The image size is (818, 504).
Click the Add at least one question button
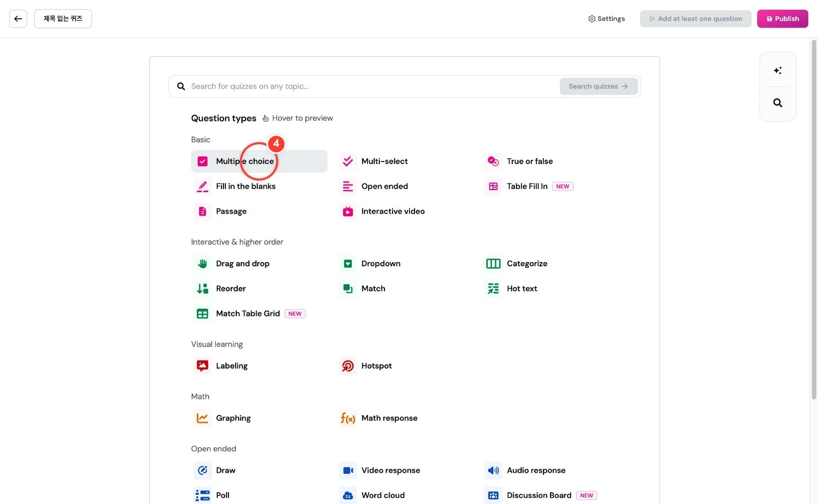coord(695,19)
